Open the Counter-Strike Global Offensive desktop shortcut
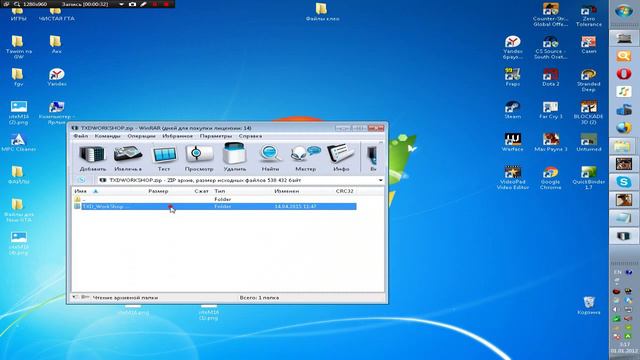 (x=550, y=14)
